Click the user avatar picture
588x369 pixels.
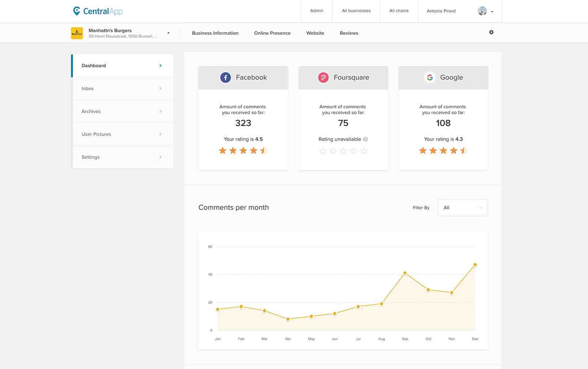[482, 11]
